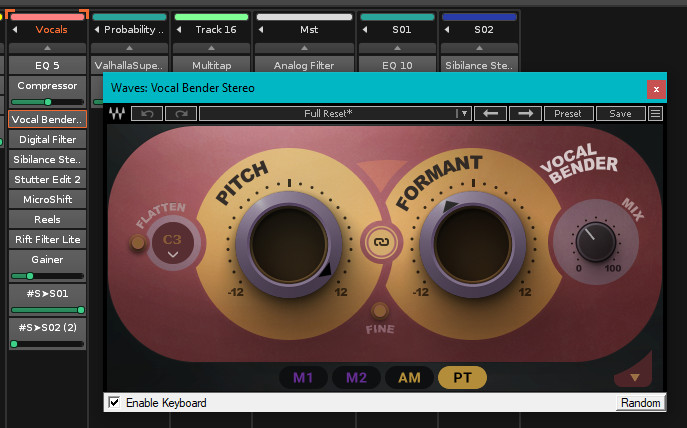Click the up triangle under S01
The width and height of the screenshot is (687, 428).
coord(397,48)
